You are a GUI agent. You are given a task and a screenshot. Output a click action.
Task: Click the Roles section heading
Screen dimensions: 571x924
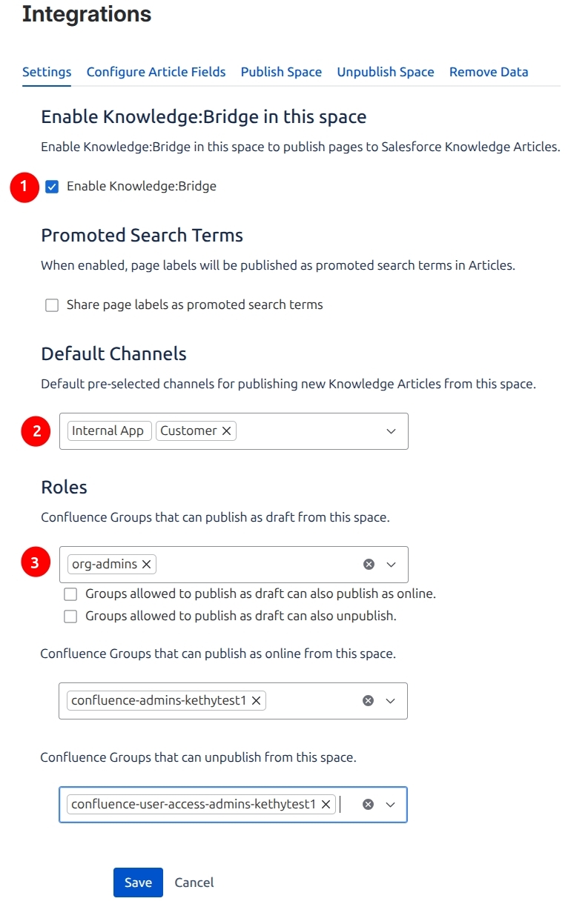pyautogui.click(x=64, y=488)
